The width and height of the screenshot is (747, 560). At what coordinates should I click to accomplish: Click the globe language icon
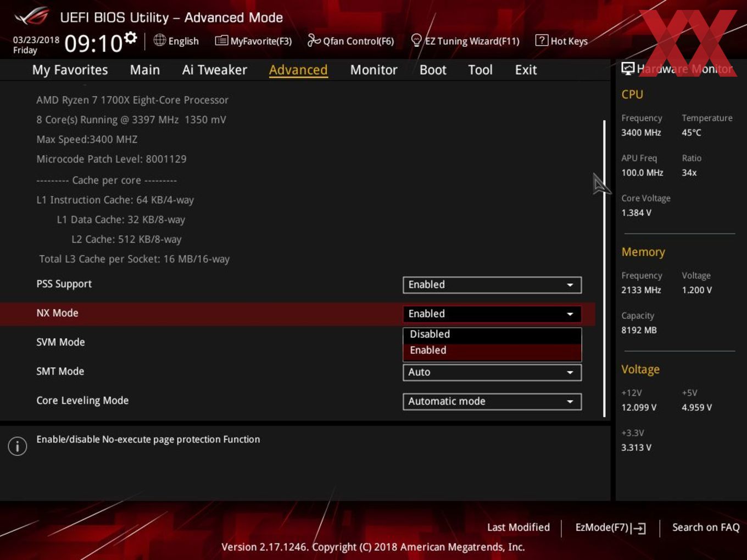[159, 40]
